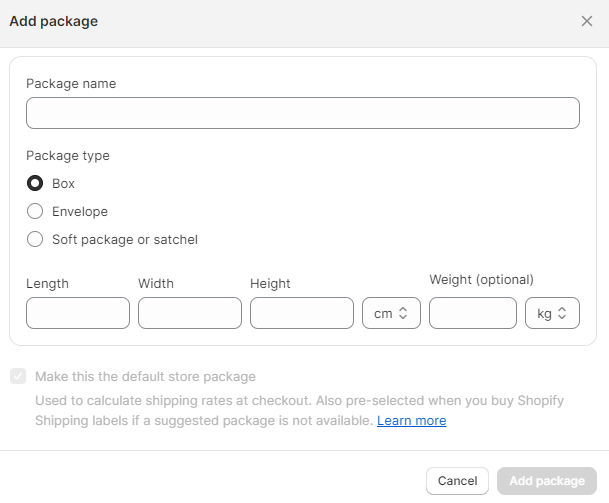
Task: Close the Add package dialog
Action: point(586,21)
